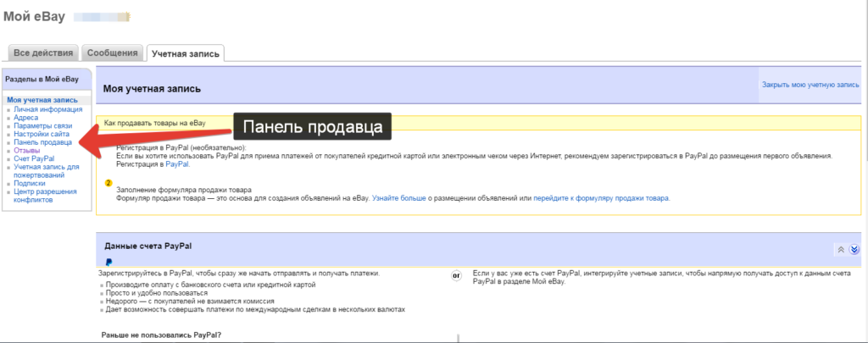Screen dimensions: 868x343
Task: Click Данные счета PayPal heading
Action: [147, 246]
